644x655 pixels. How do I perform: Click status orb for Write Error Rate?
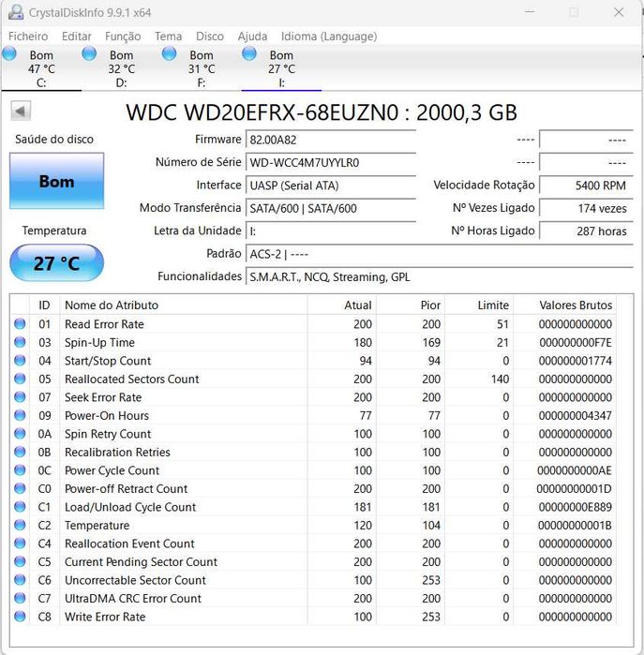tap(20, 617)
